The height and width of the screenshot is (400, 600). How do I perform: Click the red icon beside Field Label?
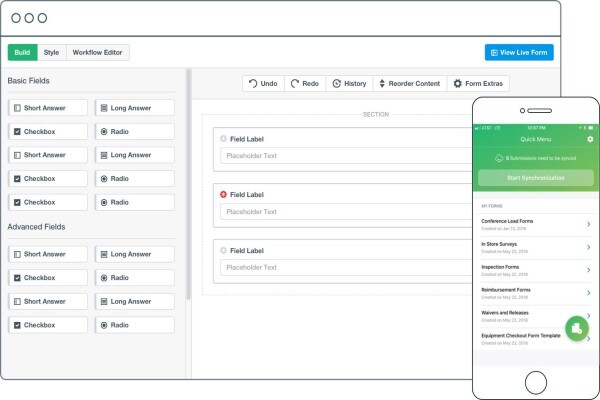(223, 194)
